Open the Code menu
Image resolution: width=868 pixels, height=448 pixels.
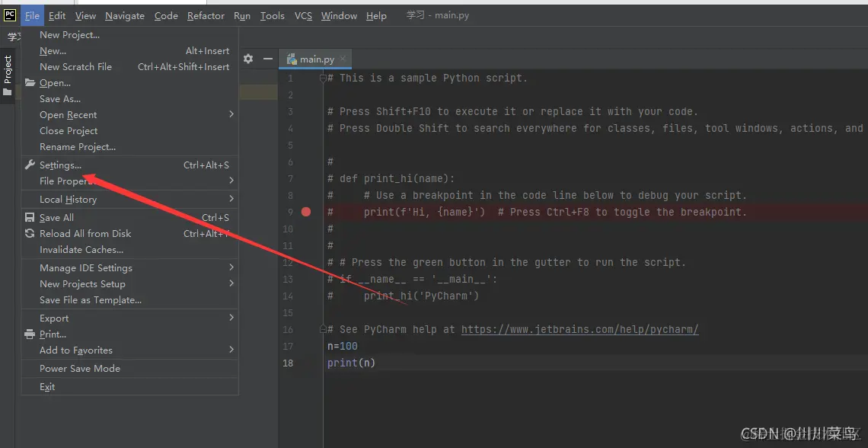coord(166,15)
